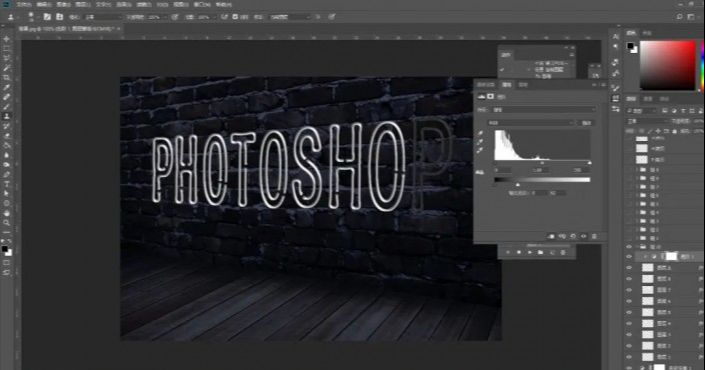Viewport: 705px width, 370px height.
Task: Click the foreground color swatch in Color panel
Action: click(x=630, y=46)
